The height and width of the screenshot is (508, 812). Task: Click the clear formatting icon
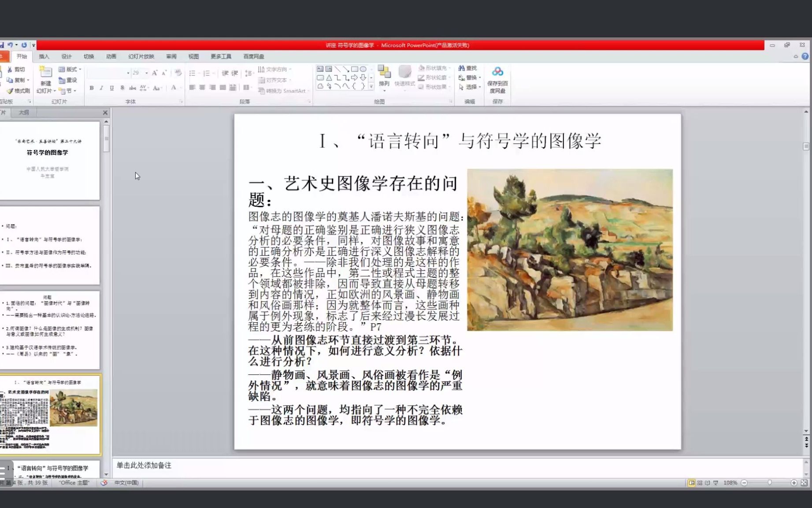click(x=178, y=73)
